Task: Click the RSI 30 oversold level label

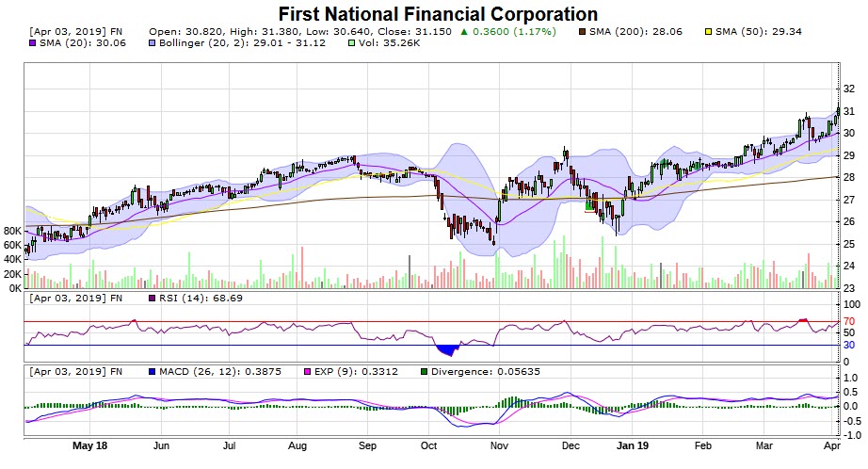Action: coord(849,345)
